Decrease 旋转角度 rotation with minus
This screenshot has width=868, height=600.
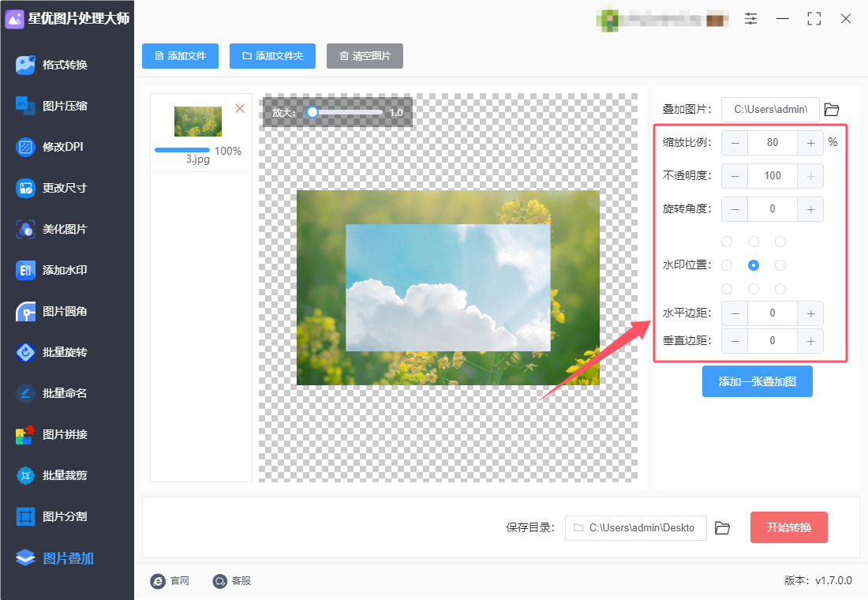click(x=735, y=209)
